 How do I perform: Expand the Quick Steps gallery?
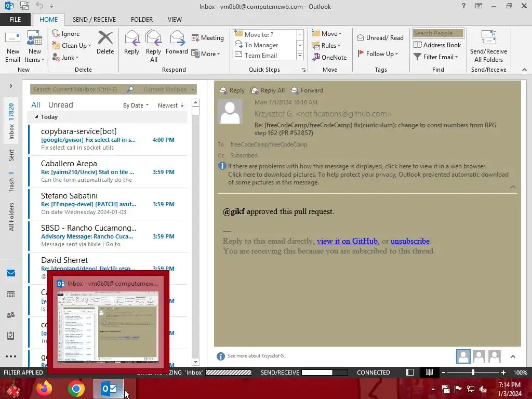tap(300, 55)
